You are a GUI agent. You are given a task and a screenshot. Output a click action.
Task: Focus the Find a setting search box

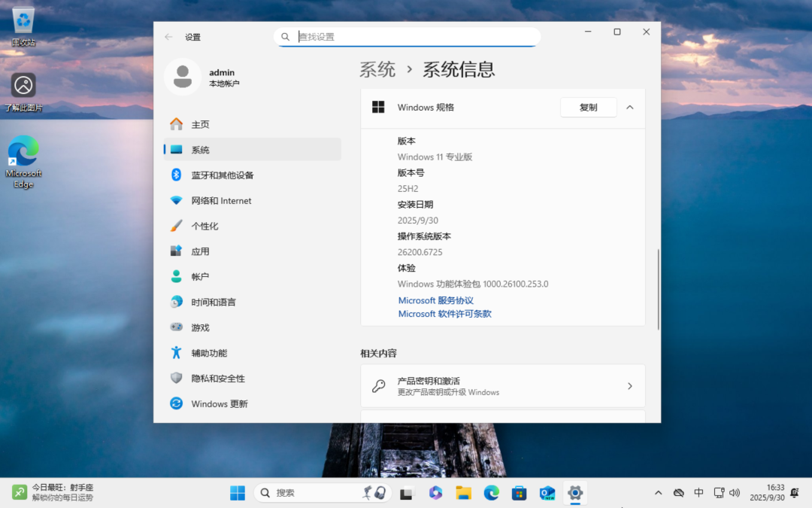pos(414,37)
